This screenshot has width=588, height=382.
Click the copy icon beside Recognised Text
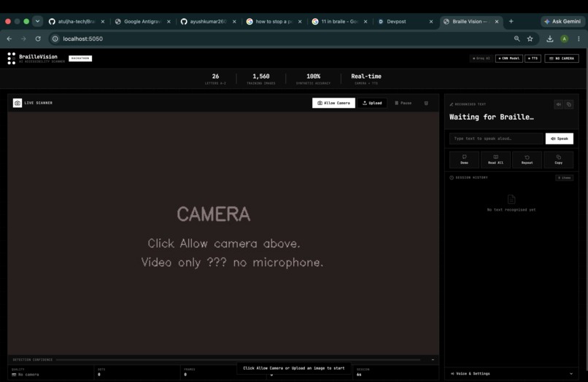click(569, 104)
